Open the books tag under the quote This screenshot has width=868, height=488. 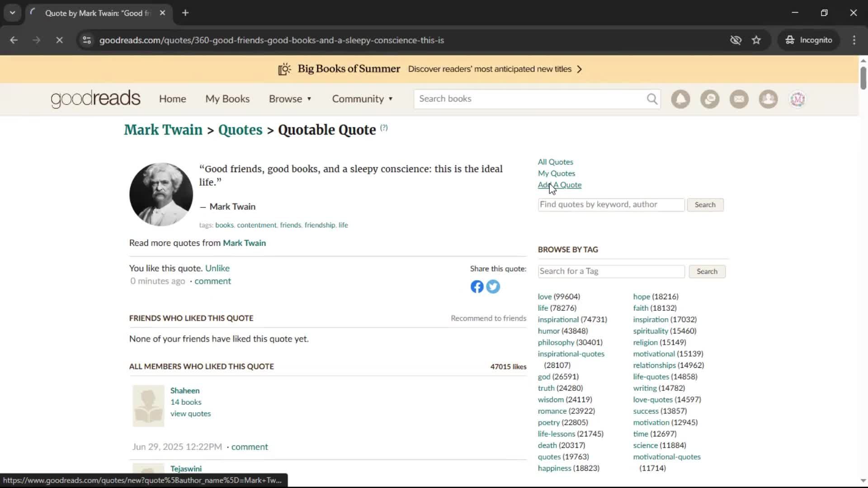[224, 225]
